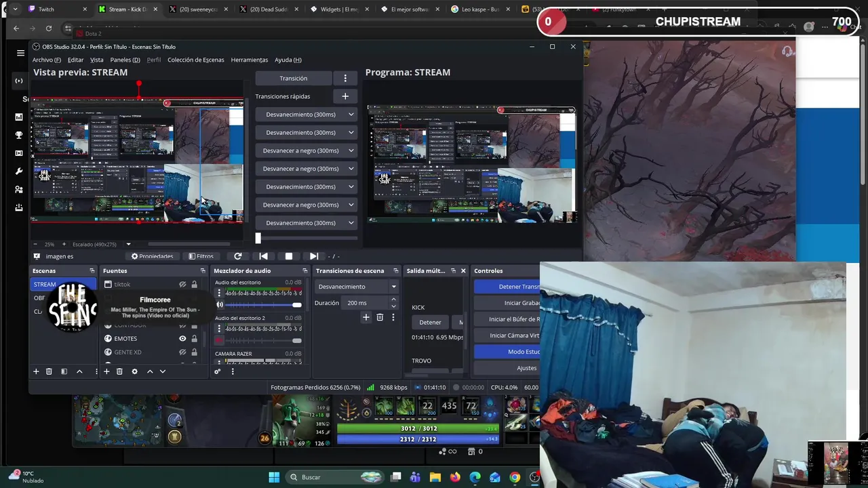Increase Duración value up arrow
The width and height of the screenshot is (868, 488).
[x=393, y=300]
